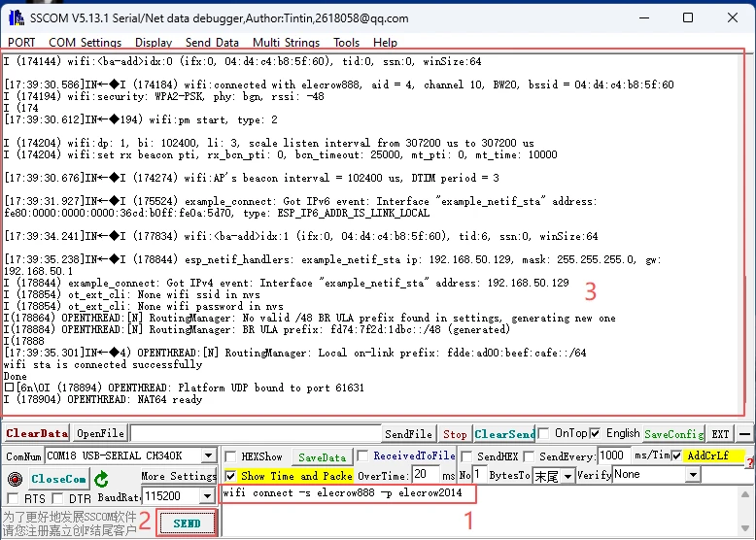Open the ComNum port dropdown

[208, 456]
